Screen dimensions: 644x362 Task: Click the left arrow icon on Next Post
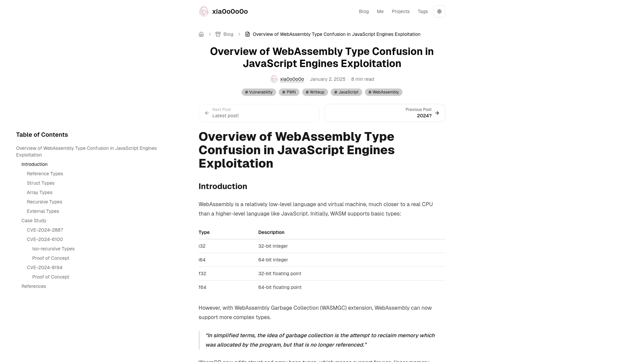click(x=207, y=113)
